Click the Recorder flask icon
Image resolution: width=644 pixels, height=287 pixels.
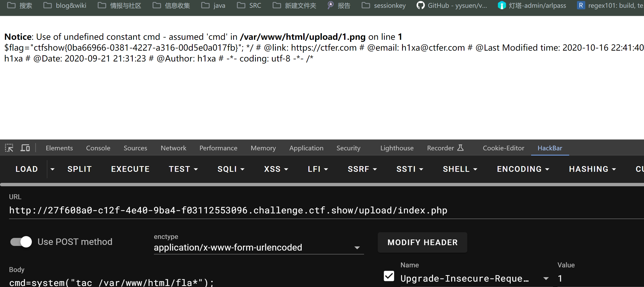460,148
